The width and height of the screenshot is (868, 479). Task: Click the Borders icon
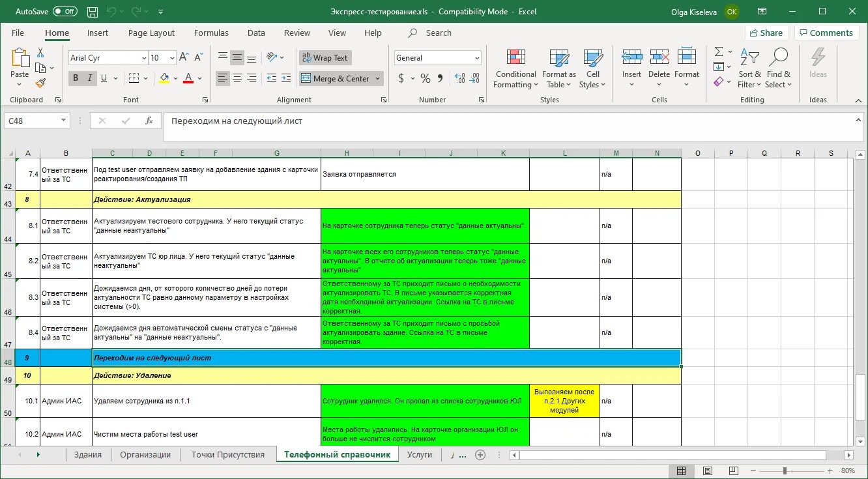134,78
